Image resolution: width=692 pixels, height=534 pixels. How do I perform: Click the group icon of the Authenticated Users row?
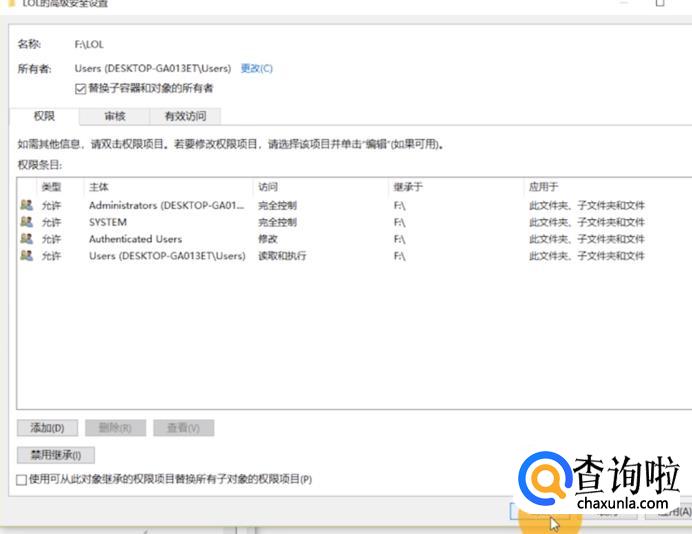(26, 239)
